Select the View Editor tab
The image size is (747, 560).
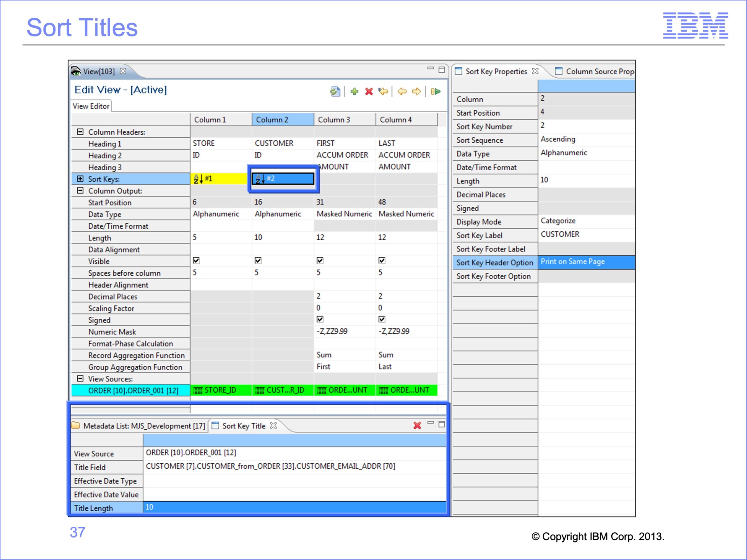(91, 106)
